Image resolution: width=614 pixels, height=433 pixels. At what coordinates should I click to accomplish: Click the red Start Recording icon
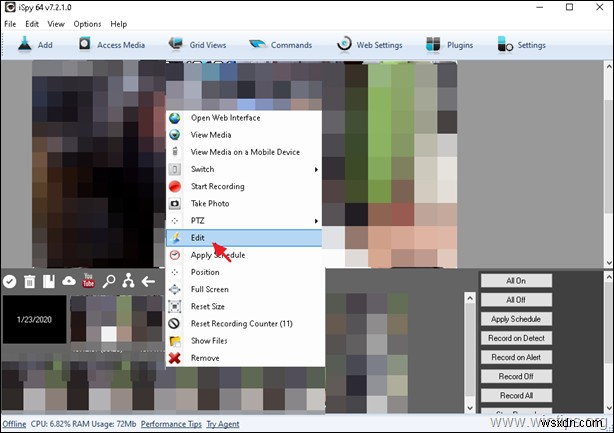175,186
